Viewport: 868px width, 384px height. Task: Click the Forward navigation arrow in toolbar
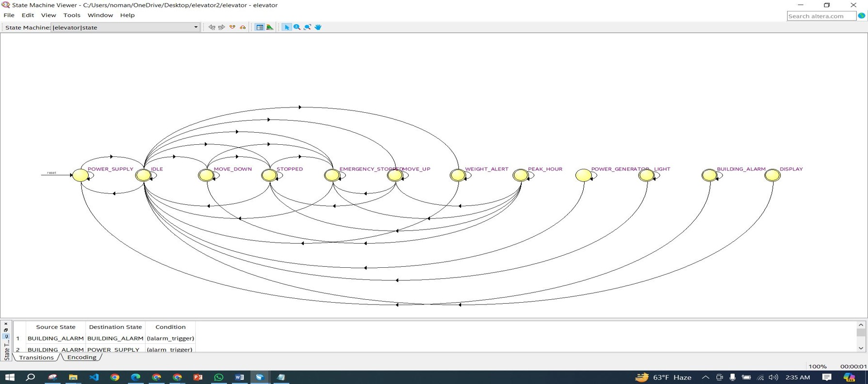click(x=222, y=27)
